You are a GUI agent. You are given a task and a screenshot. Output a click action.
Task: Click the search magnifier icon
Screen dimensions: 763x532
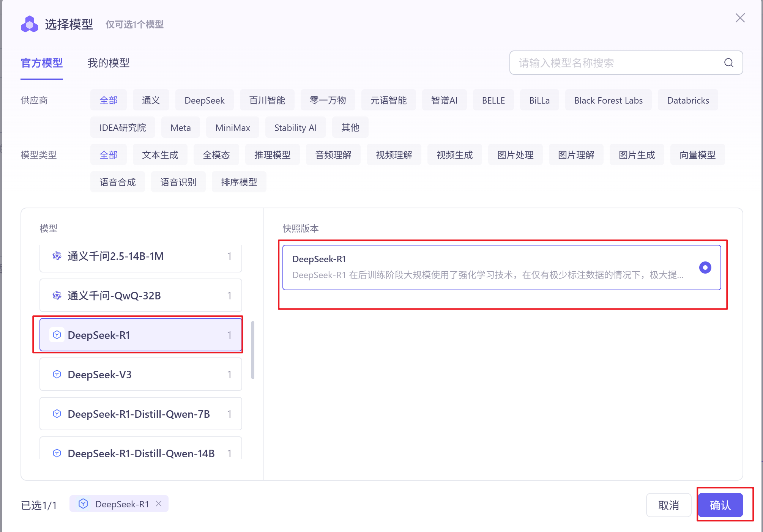pos(728,63)
